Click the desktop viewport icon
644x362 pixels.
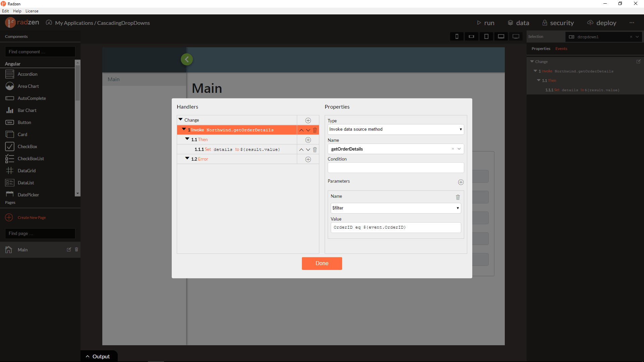click(516, 36)
